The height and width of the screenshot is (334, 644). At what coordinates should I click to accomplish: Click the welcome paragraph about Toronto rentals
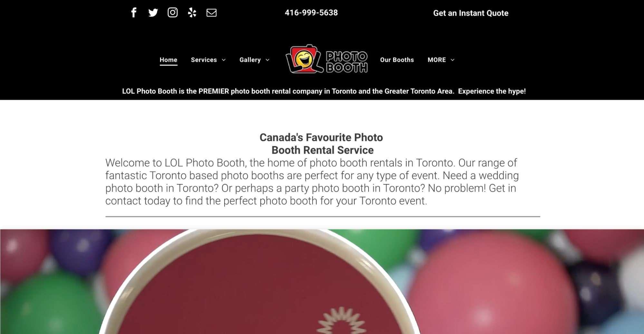(x=312, y=182)
